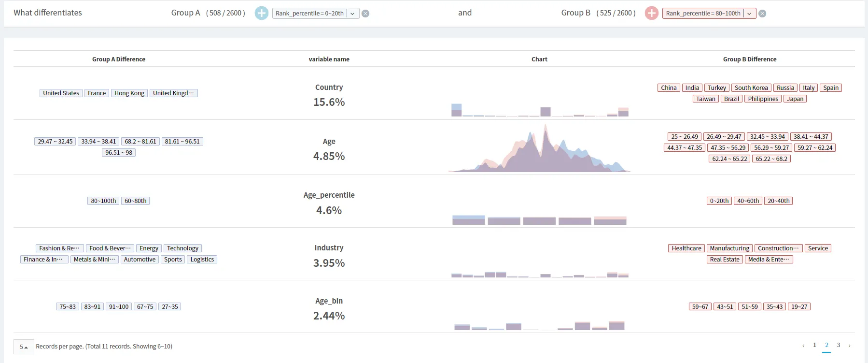Open the Country bar chart
Screen dimensions: 868x363
point(539,110)
